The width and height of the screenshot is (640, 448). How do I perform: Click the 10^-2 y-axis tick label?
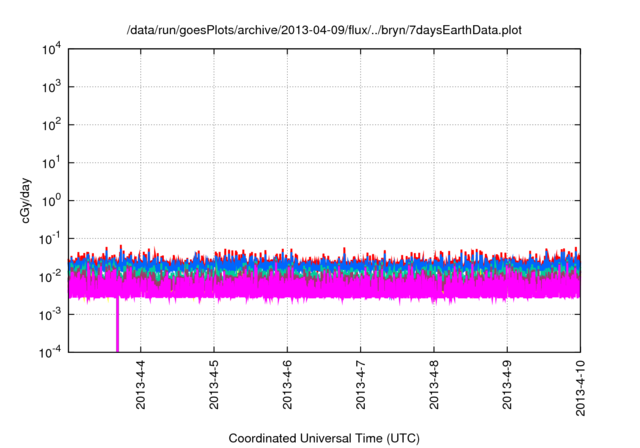point(50,277)
